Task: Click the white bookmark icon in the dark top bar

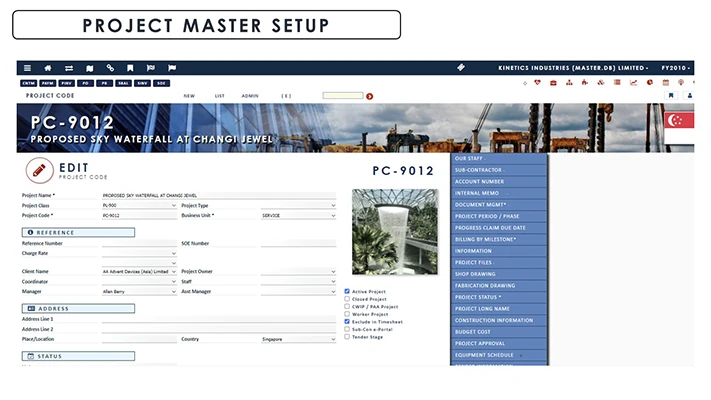Action: tap(130, 68)
